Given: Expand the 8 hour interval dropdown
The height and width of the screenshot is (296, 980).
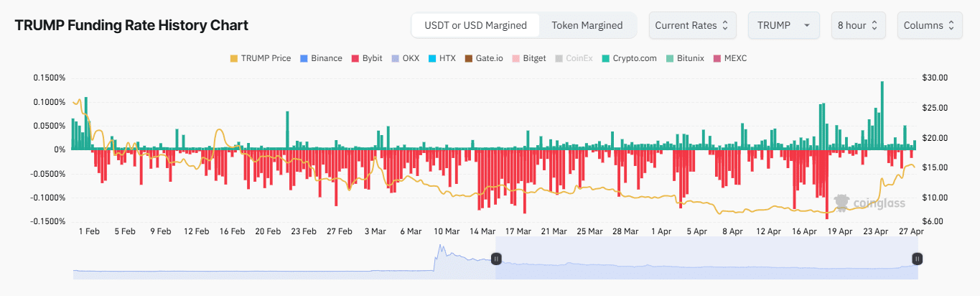Looking at the screenshot, I should pyautogui.click(x=858, y=25).
